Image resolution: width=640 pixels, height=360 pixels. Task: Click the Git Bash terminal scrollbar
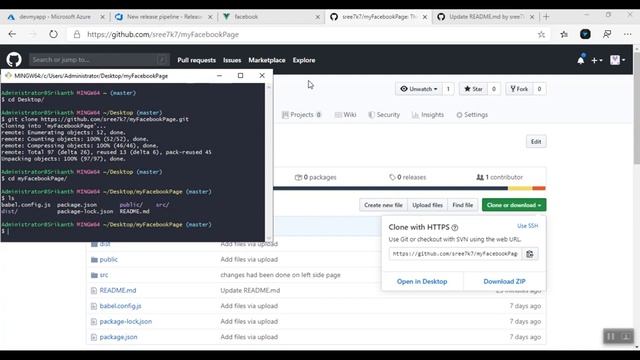click(x=268, y=162)
